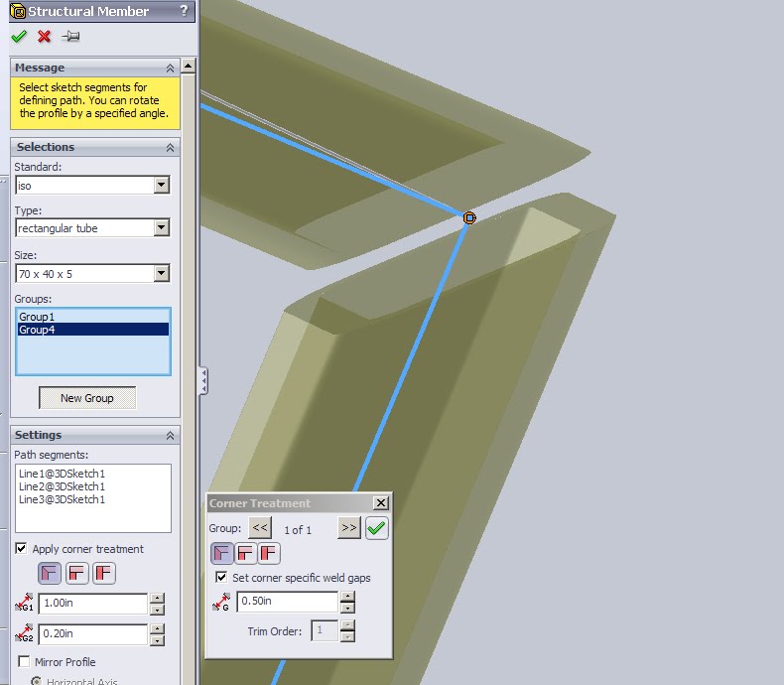Toggle Set corner specific weld gaps

coord(221,577)
